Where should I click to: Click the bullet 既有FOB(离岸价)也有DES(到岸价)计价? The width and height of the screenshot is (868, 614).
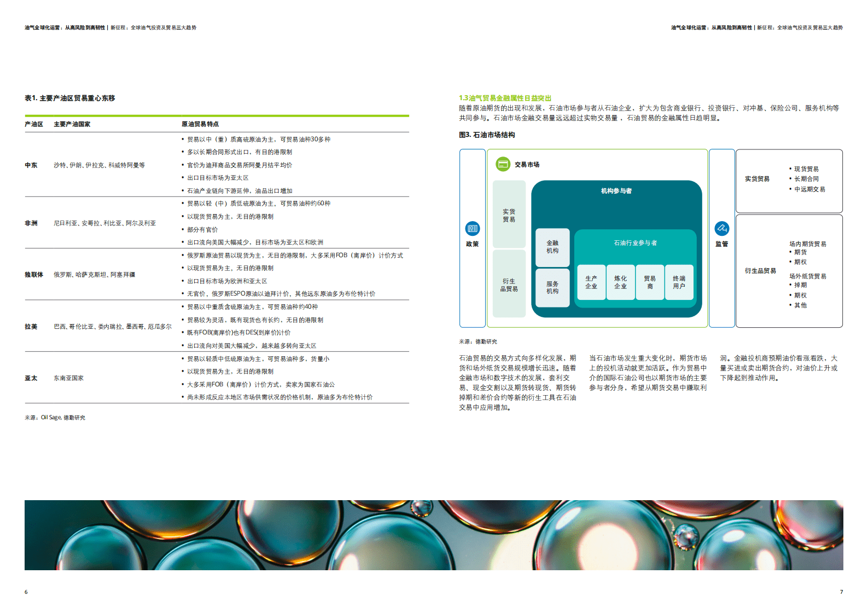tap(239, 333)
